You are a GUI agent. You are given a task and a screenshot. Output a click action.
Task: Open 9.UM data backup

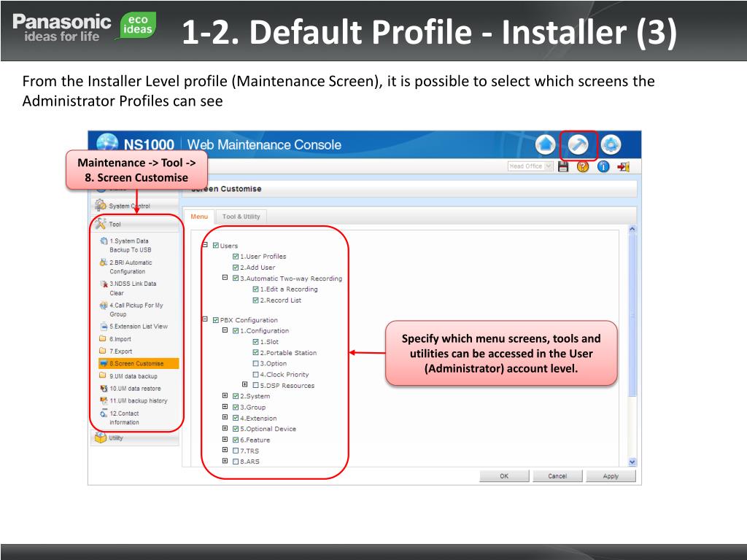click(128, 376)
